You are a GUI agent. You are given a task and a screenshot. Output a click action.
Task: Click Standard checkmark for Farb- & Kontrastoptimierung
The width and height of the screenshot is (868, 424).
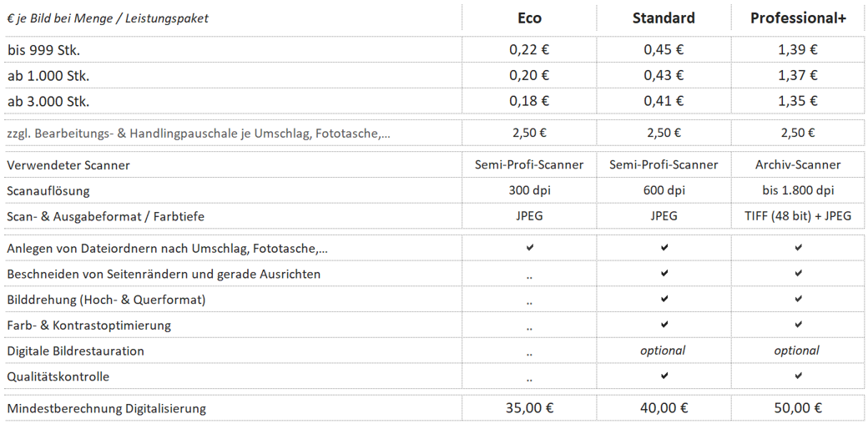[664, 325]
